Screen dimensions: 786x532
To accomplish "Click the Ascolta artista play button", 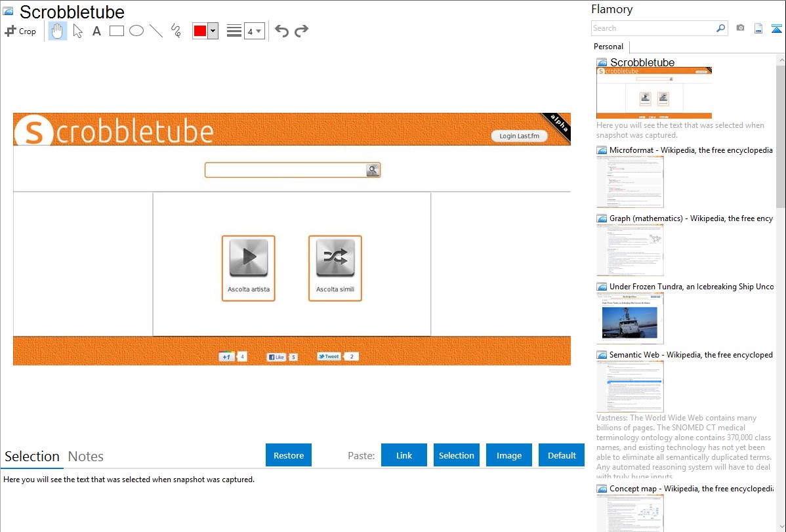I will [x=249, y=268].
